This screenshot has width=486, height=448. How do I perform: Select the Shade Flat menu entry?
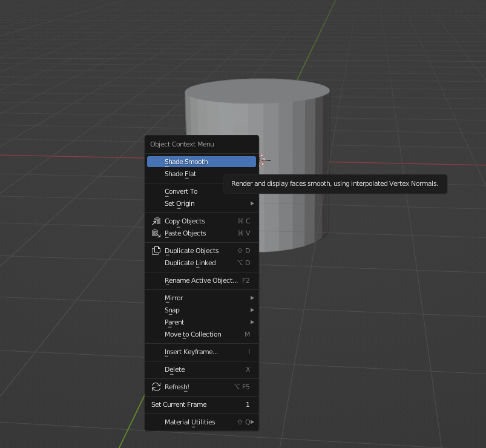point(202,174)
